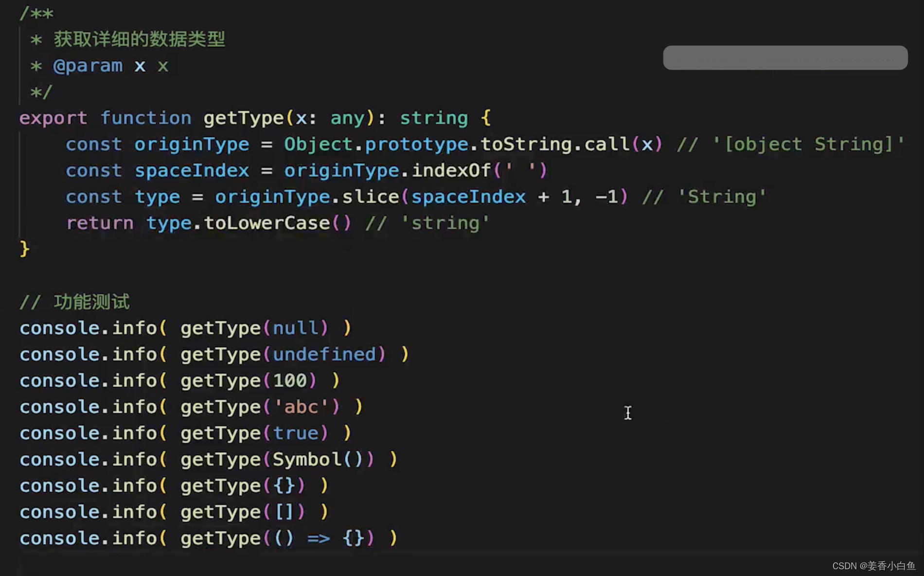This screenshot has width=924, height=576.
Task: Click the gray blurred overlay box
Action: pyautogui.click(x=785, y=58)
